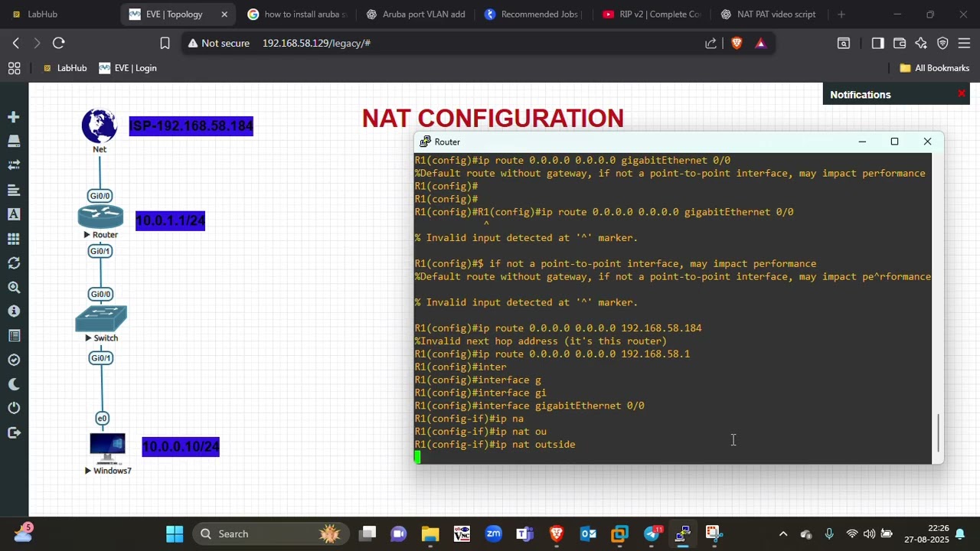Open a new browser tab
This screenshot has width=980, height=551.
(841, 14)
